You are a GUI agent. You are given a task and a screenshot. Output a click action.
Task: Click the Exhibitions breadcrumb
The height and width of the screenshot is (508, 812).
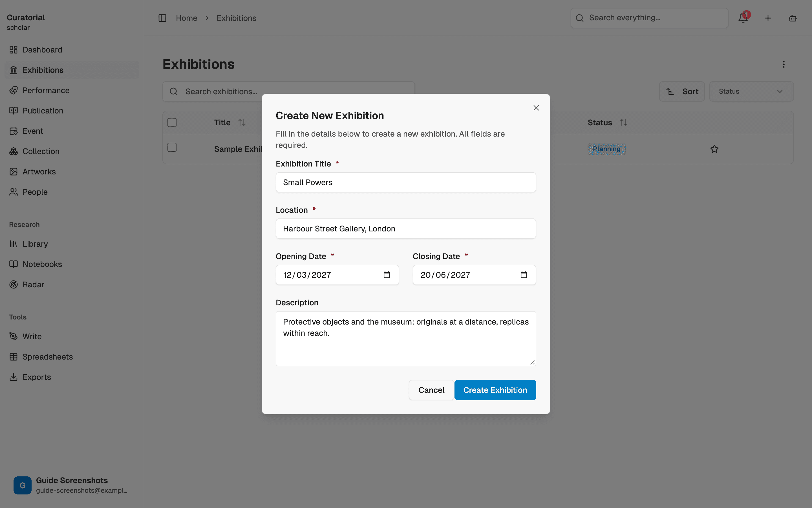[x=236, y=18]
